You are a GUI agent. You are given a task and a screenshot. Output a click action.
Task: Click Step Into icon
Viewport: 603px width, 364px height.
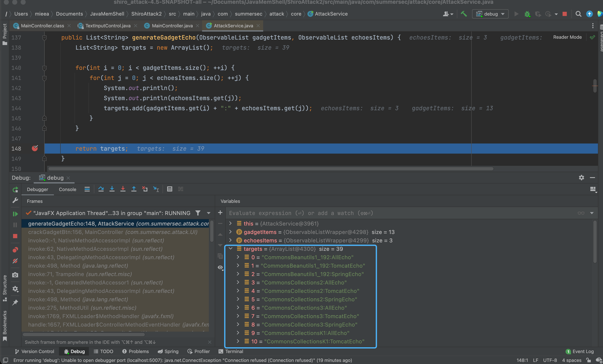(112, 189)
